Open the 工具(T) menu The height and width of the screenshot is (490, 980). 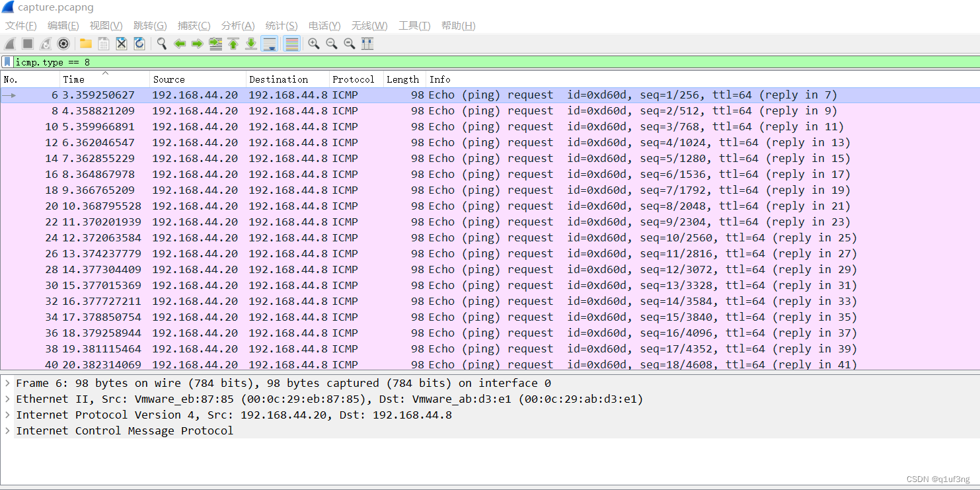414,26
